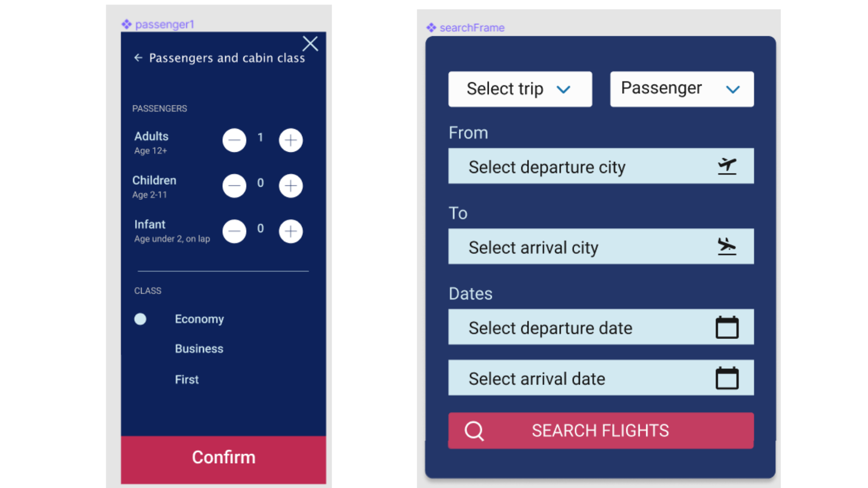868x488 pixels.
Task: Select the Economy class radio button
Action: pos(141,319)
